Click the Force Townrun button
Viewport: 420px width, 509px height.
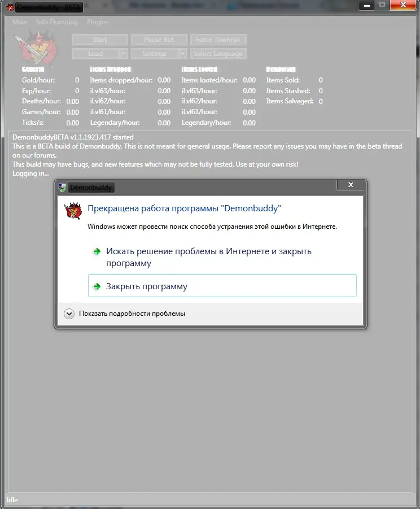218,40
